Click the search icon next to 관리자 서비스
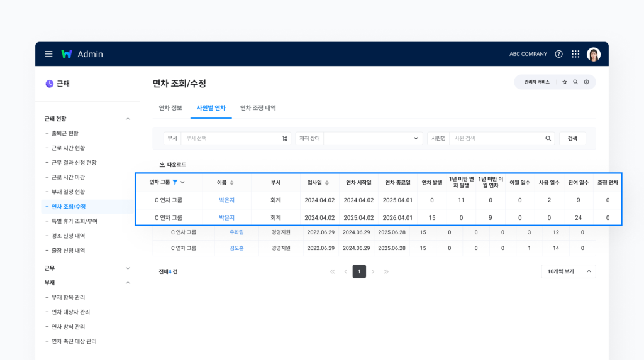The height and width of the screenshot is (360, 644). tap(575, 82)
